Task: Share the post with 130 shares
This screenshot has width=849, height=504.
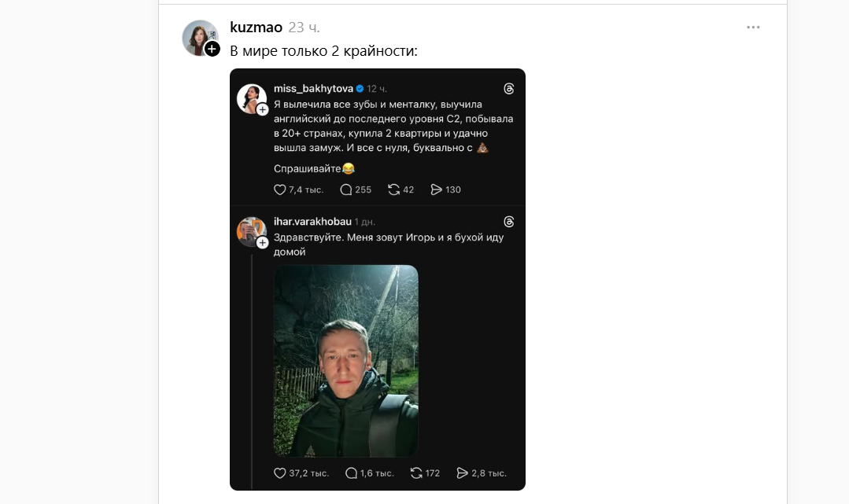Action: click(x=437, y=189)
